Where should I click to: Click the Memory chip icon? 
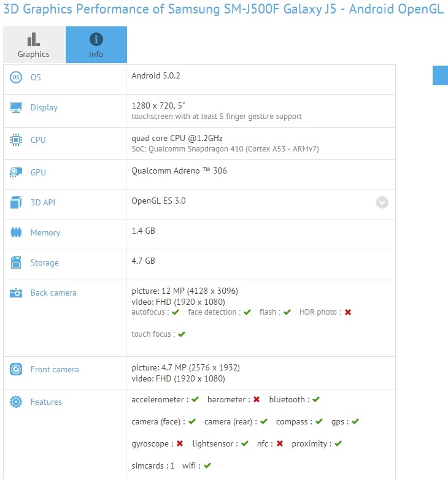pyautogui.click(x=16, y=232)
